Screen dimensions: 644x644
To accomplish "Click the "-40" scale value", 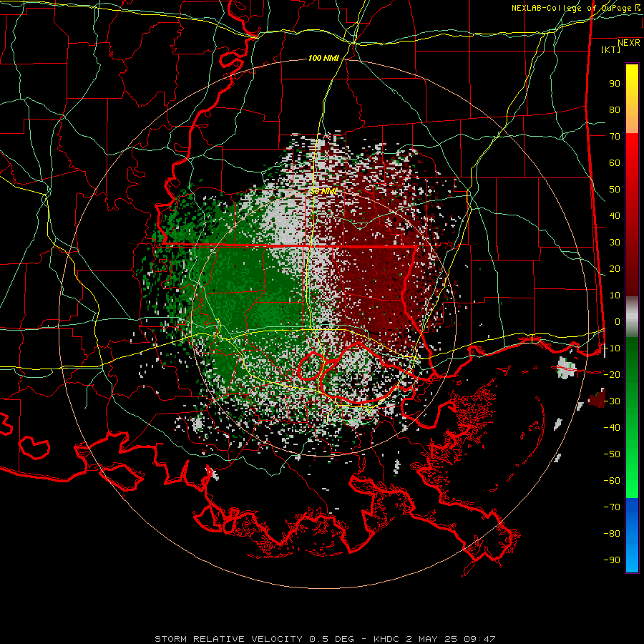I will tap(612, 428).
